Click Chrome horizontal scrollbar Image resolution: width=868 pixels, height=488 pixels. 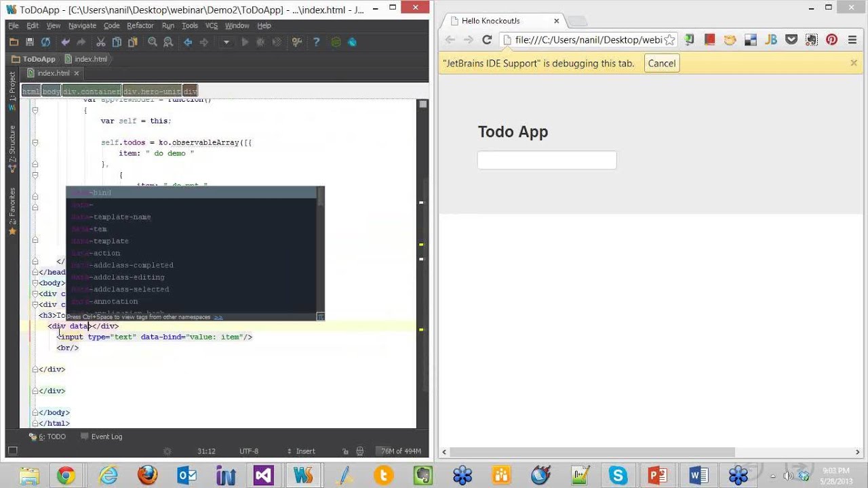(x=592, y=452)
